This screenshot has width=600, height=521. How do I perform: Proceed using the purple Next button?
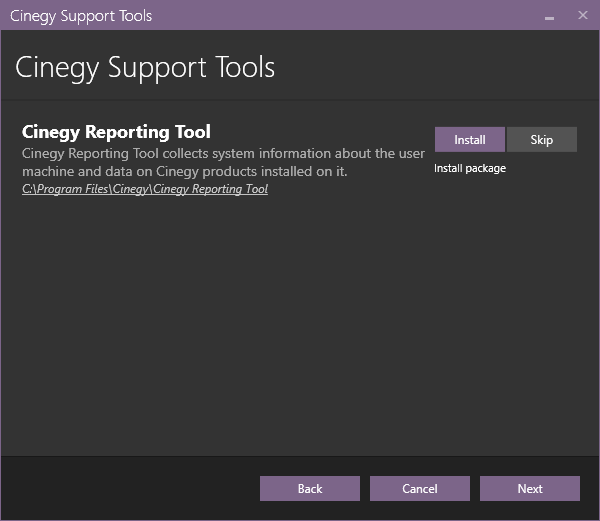530,488
